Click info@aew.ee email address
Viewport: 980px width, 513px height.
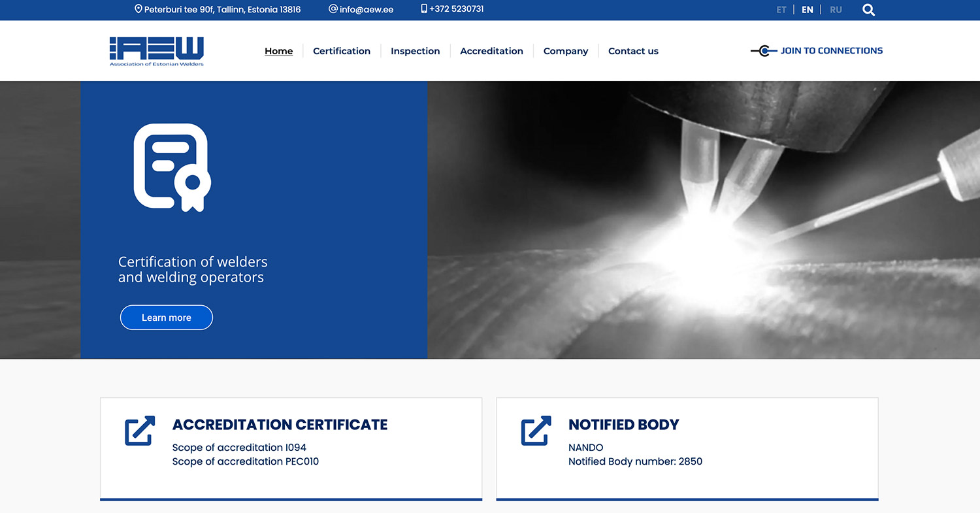(367, 10)
